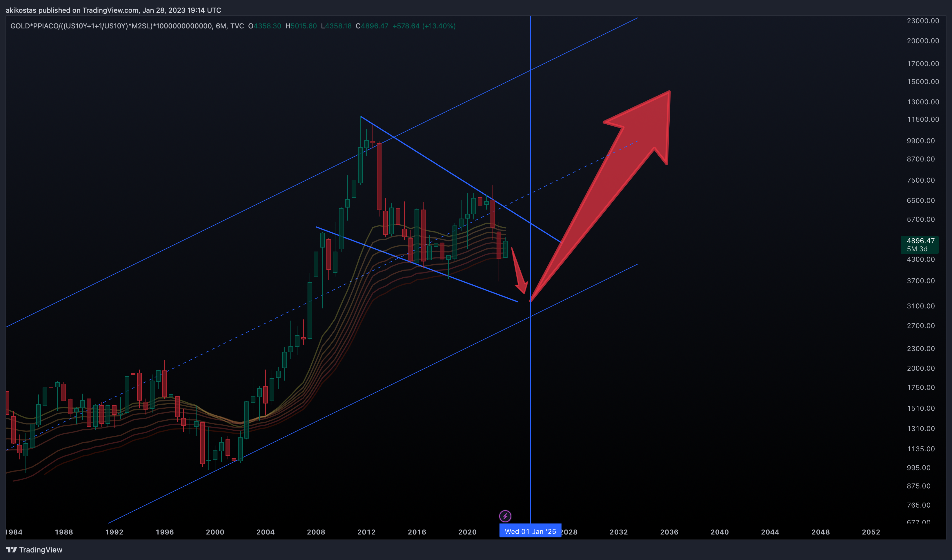Click the close value C4896.47

[x=372, y=26]
